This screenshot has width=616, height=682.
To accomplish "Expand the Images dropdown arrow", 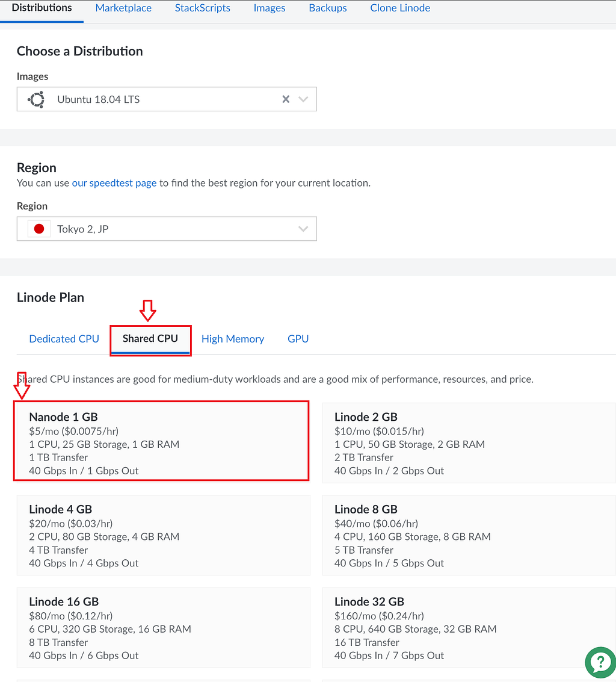I will (x=303, y=99).
